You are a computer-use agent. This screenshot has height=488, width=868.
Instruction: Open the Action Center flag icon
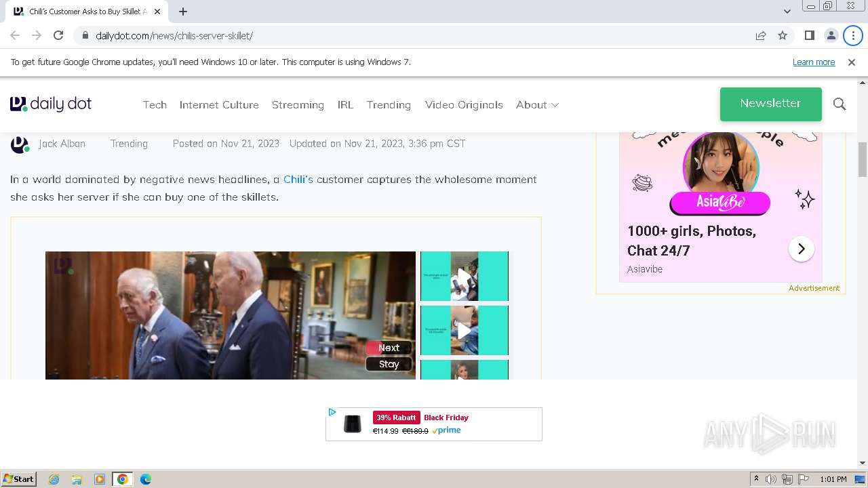804,479
